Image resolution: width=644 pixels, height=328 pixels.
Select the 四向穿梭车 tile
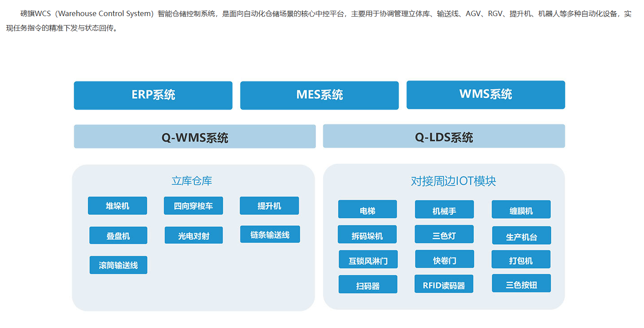click(193, 206)
